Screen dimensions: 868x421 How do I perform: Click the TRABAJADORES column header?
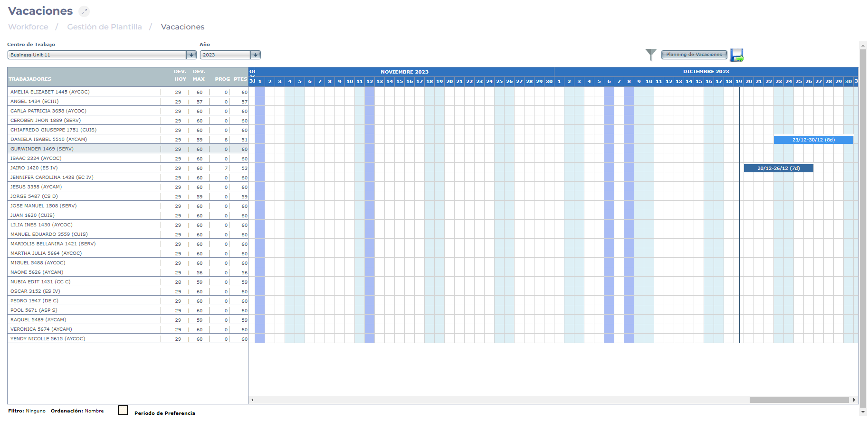tap(30, 79)
